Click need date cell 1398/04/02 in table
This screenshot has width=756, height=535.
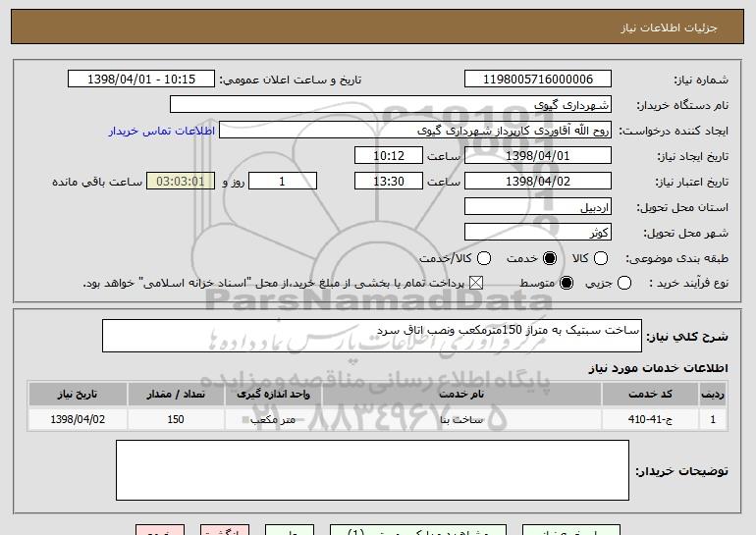coord(78,419)
